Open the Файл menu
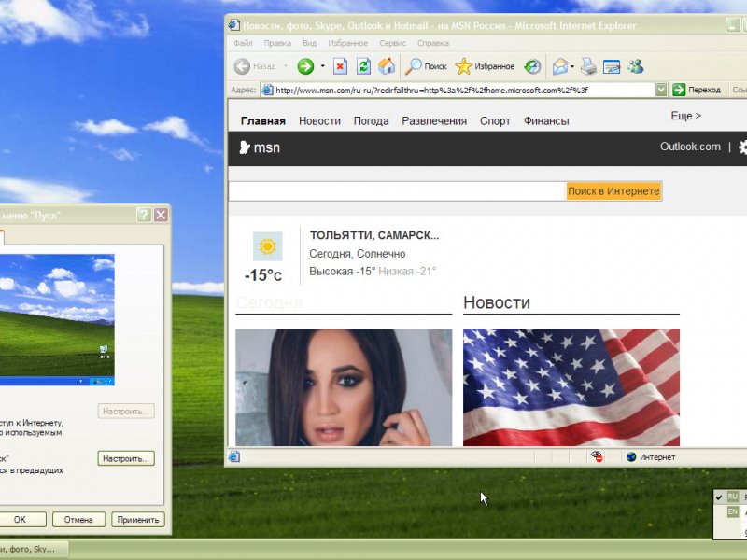747x560 pixels. click(243, 43)
